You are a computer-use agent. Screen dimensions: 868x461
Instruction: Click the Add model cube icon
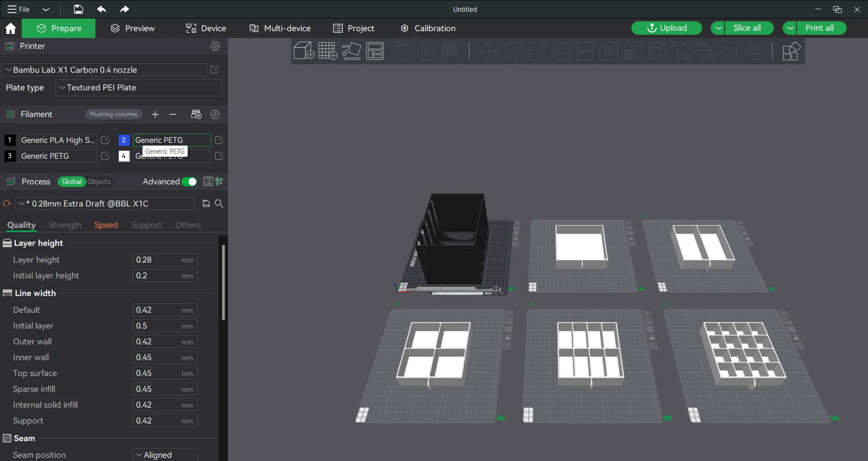click(x=304, y=51)
